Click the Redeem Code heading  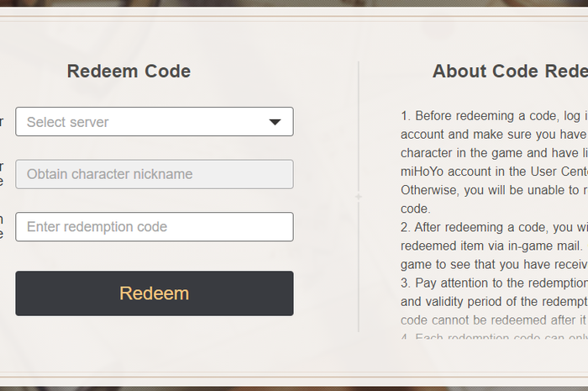pyautogui.click(x=129, y=71)
